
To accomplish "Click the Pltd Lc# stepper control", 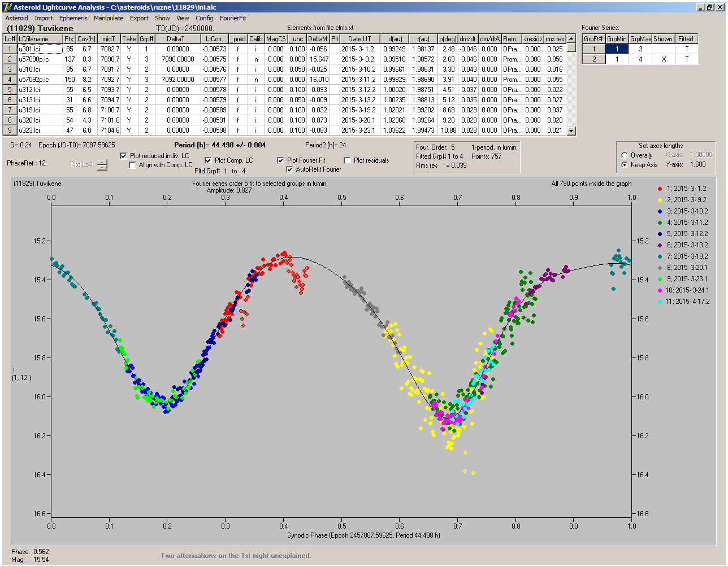I will 102,165.
